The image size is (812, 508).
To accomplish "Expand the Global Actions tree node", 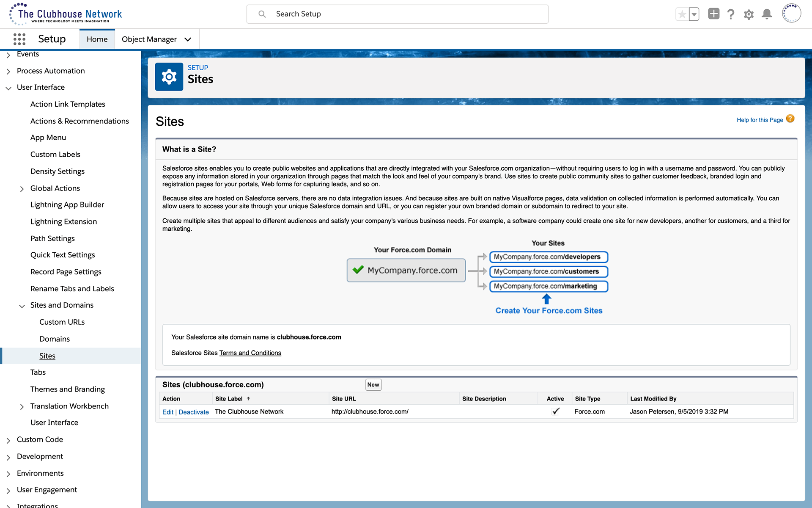I will coord(22,189).
